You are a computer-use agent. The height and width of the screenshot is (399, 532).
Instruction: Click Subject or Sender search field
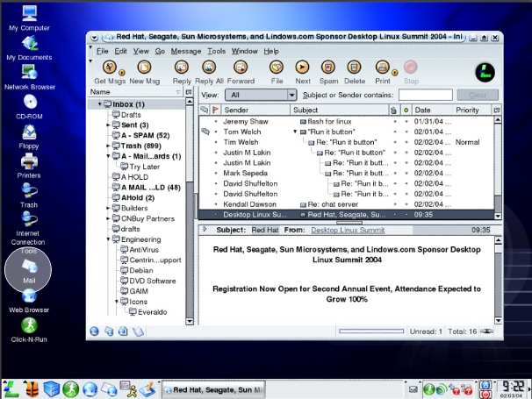pos(426,95)
